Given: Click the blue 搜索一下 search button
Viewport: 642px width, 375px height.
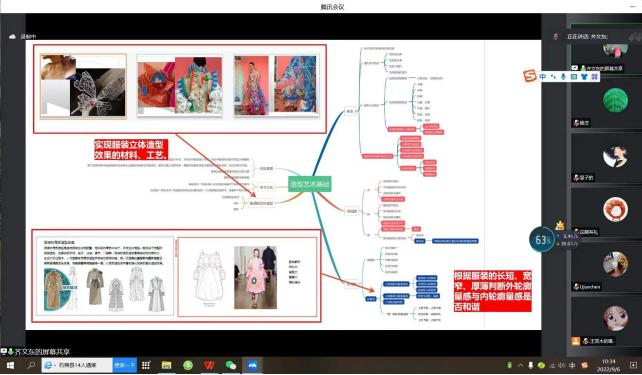Looking at the screenshot, I should coord(125,365).
